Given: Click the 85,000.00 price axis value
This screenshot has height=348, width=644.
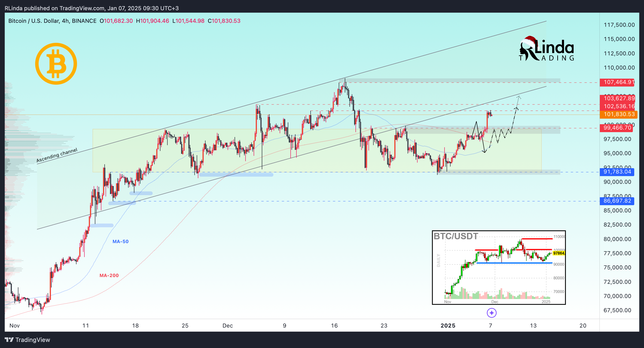Looking at the screenshot, I should (x=617, y=210).
